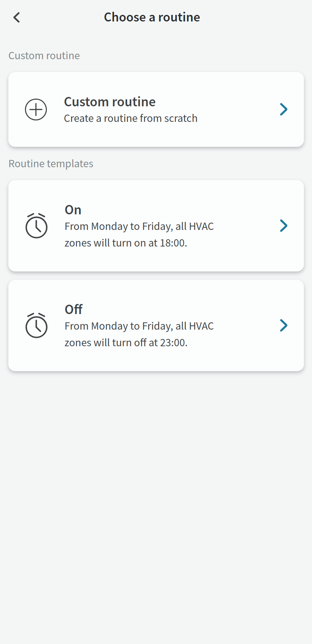Tap the back arrow in the header
The image size is (312, 644).
pos(17,17)
